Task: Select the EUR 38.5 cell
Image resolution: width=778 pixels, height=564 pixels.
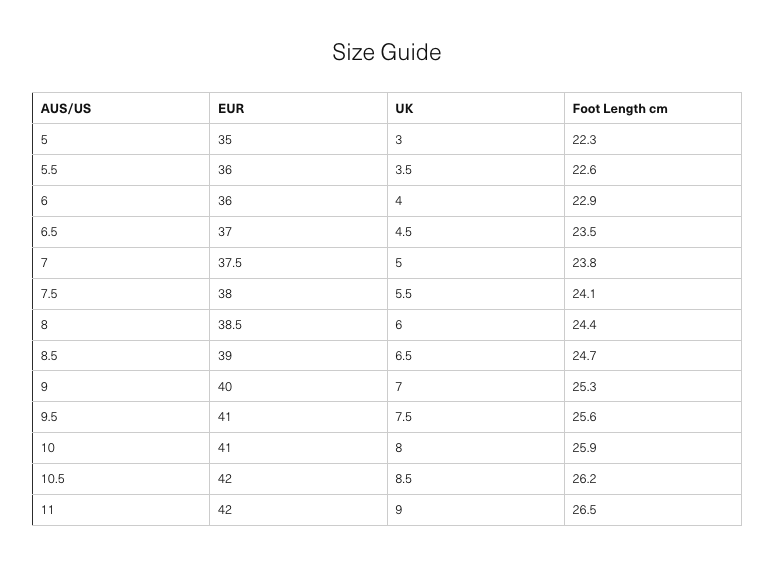Action: click(x=230, y=325)
